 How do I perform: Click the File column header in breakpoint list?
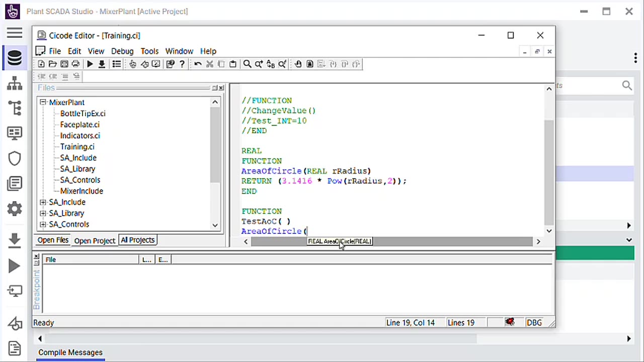pos(91,259)
